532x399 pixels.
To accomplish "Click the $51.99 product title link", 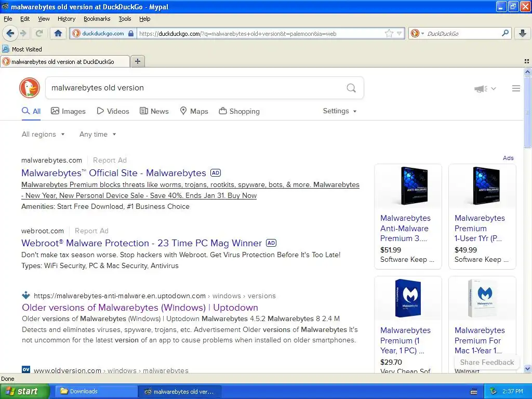I will pos(405,228).
